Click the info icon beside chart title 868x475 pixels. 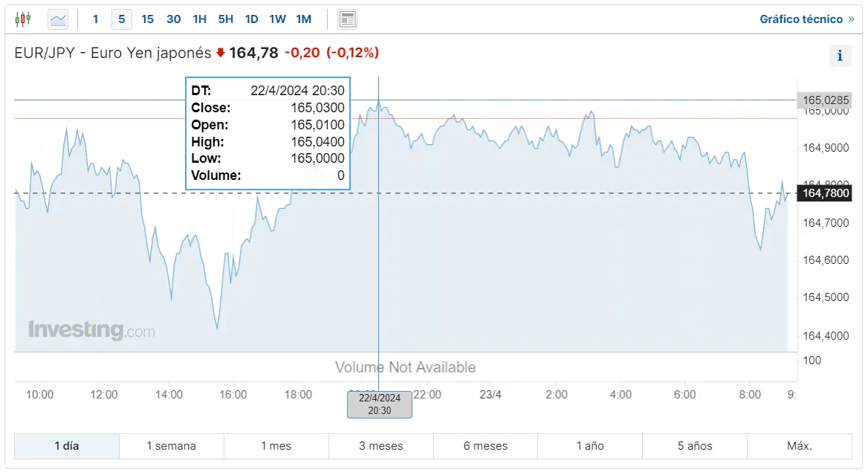pyautogui.click(x=840, y=55)
